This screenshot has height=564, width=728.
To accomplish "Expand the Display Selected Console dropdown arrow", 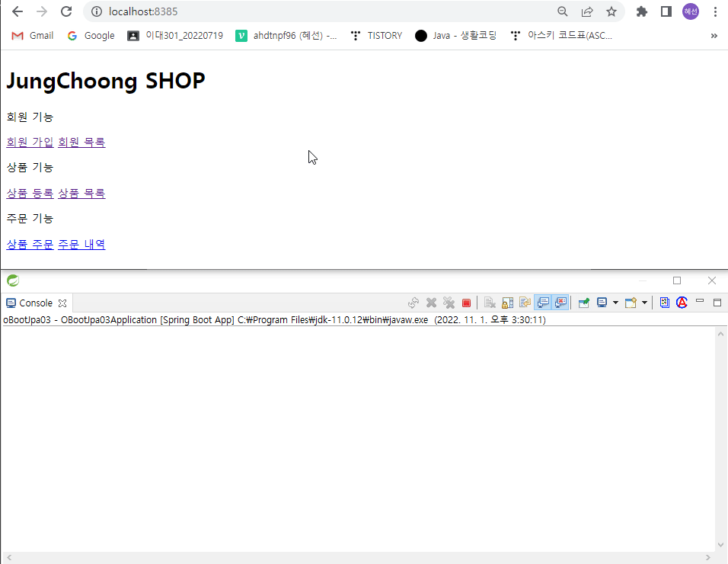I will (x=615, y=303).
